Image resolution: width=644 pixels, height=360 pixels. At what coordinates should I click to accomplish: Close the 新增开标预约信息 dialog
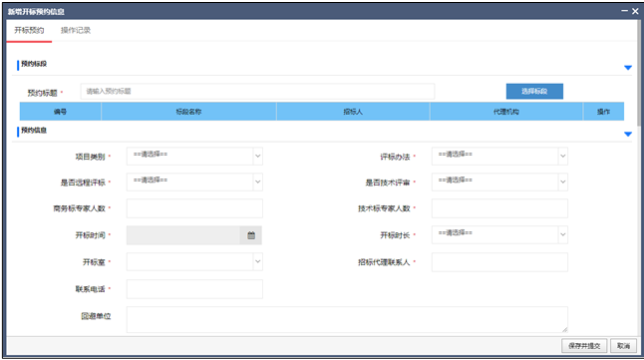(x=635, y=11)
